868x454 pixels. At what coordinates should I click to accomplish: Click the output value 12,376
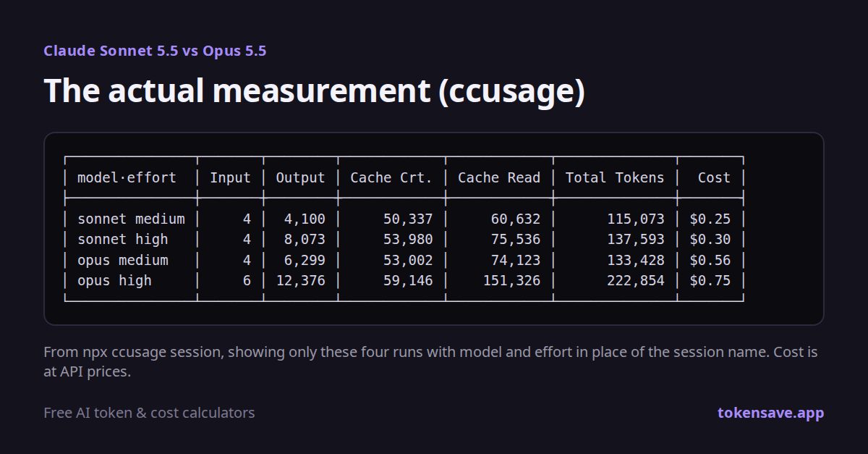coord(301,280)
